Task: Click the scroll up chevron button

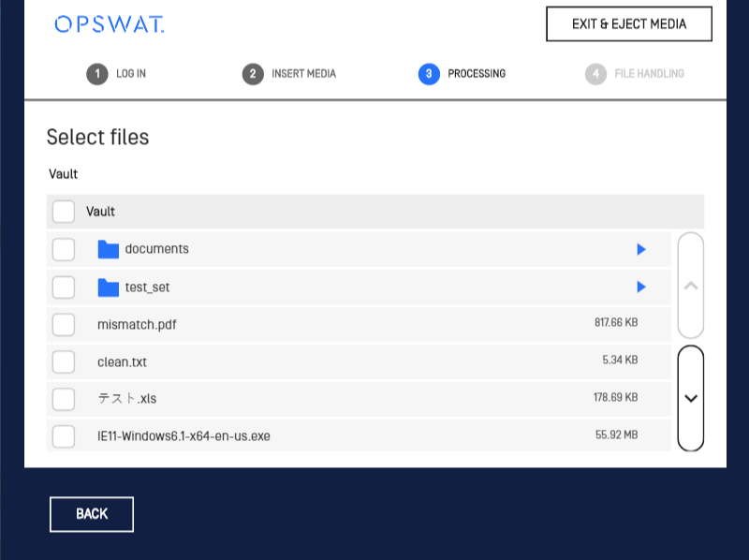Action: pyautogui.click(x=691, y=286)
